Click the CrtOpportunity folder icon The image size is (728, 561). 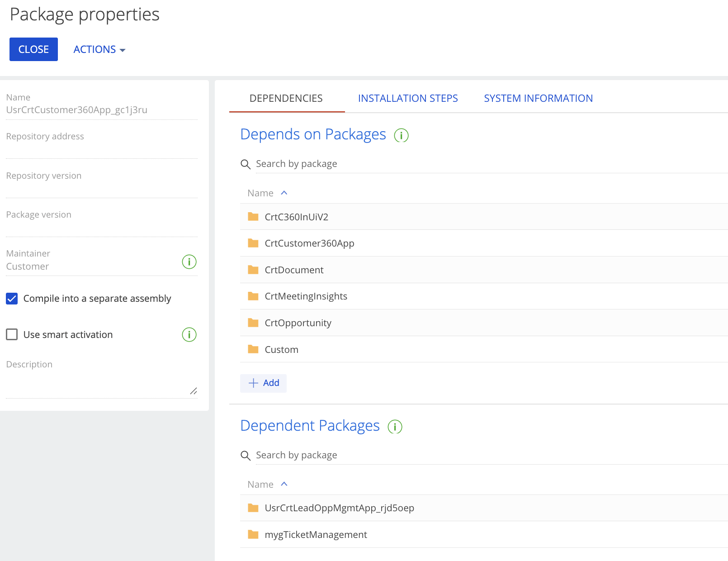253,323
